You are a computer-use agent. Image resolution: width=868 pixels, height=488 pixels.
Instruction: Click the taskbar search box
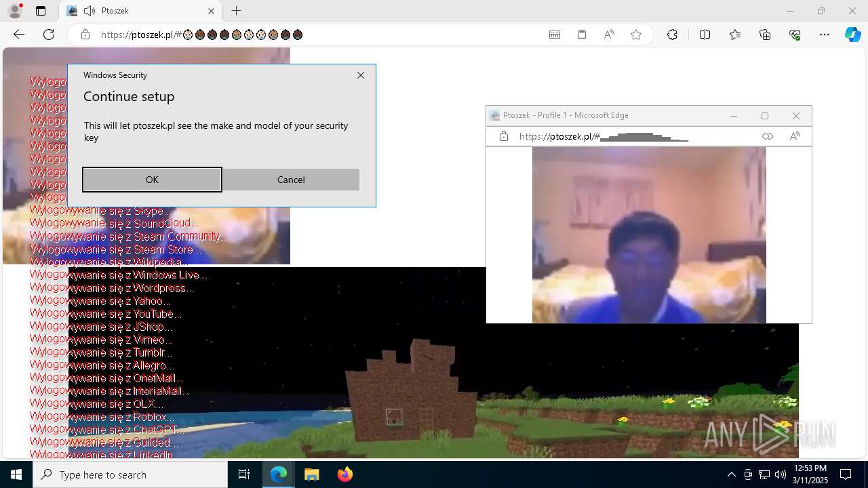130,474
